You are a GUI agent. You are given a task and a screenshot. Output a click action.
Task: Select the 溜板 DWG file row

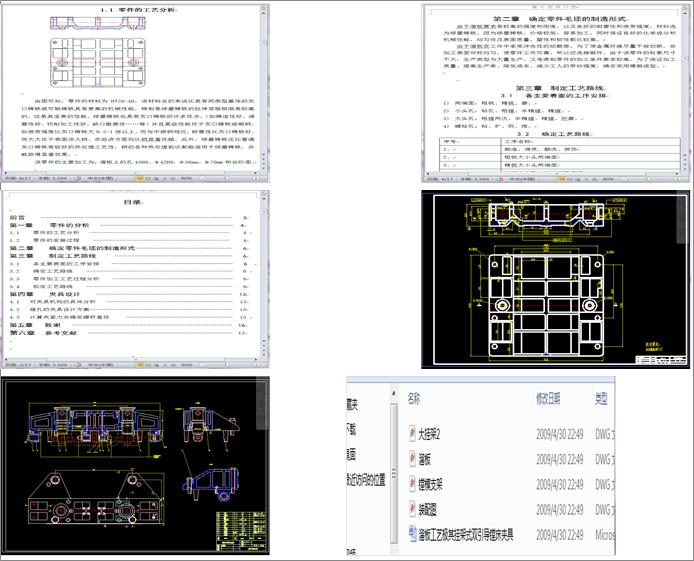pyautogui.click(x=511, y=460)
